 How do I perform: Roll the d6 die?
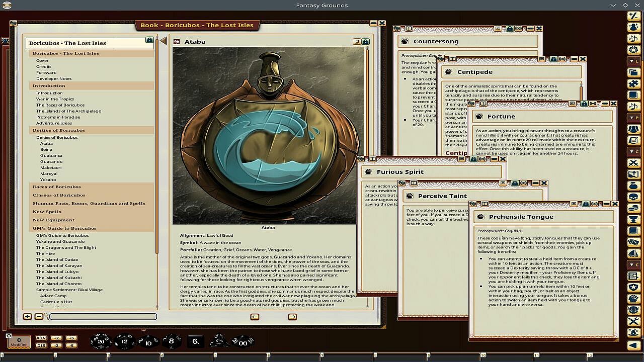[196, 341]
